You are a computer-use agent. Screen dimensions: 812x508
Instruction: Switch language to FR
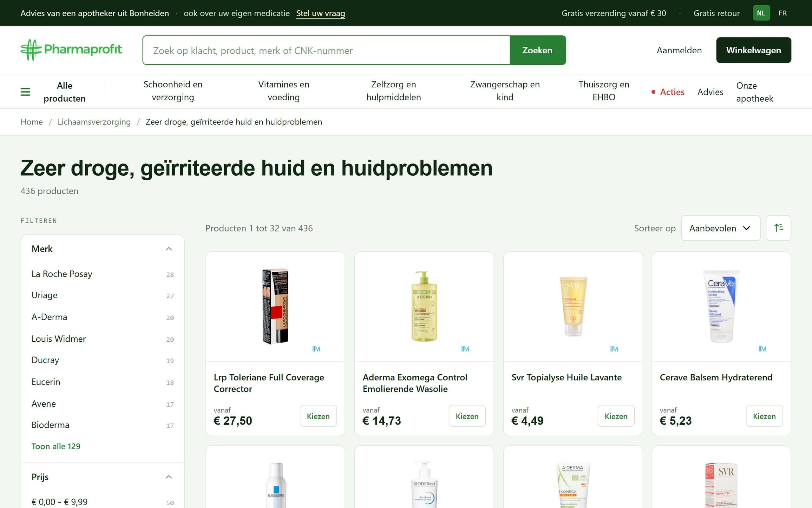click(x=783, y=13)
